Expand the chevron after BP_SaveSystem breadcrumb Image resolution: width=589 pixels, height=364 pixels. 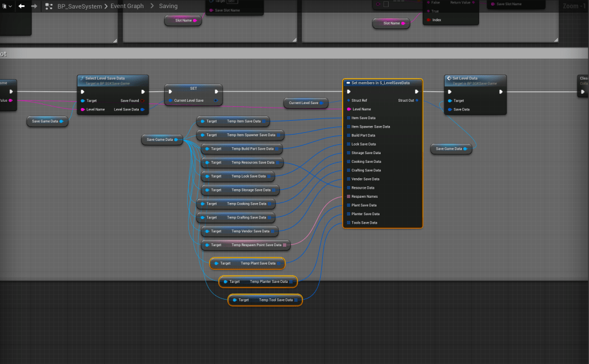coord(105,6)
